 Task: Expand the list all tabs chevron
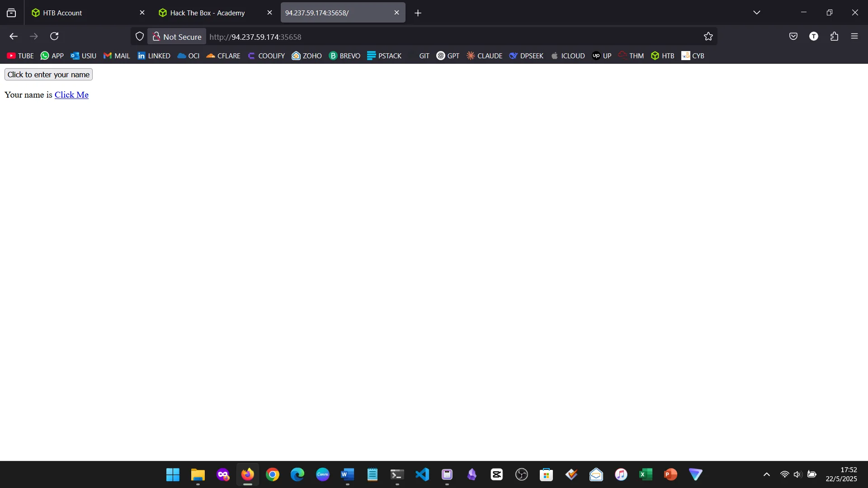click(x=756, y=13)
